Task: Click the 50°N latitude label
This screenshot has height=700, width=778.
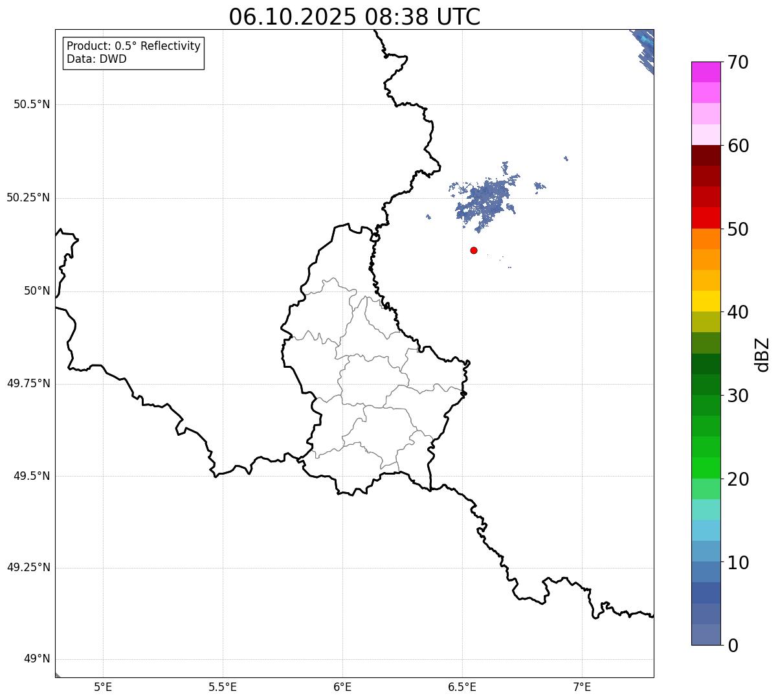Action: tap(37, 291)
